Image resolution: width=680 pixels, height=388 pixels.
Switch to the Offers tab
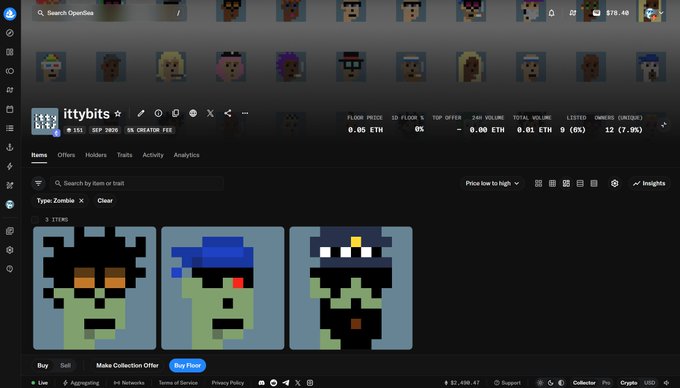pyautogui.click(x=66, y=155)
